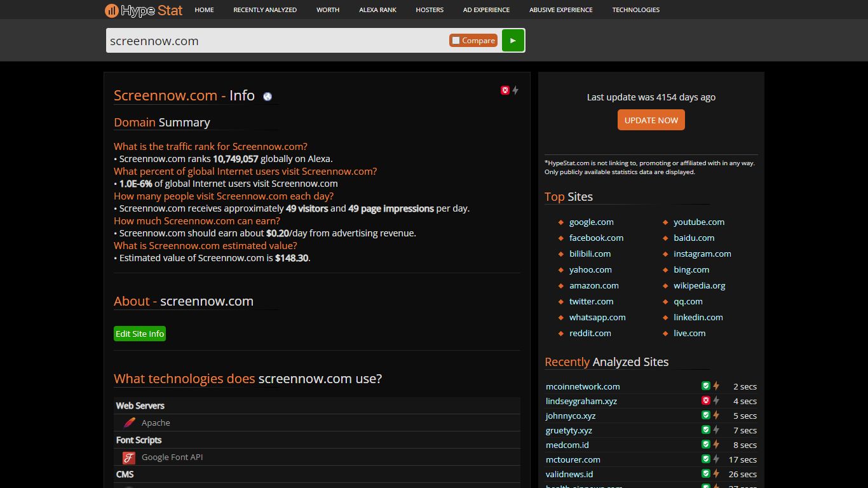Viewport: 868px width, 488px height.
Task: Open live.com in Top Sites
Action: coord(689,333)
